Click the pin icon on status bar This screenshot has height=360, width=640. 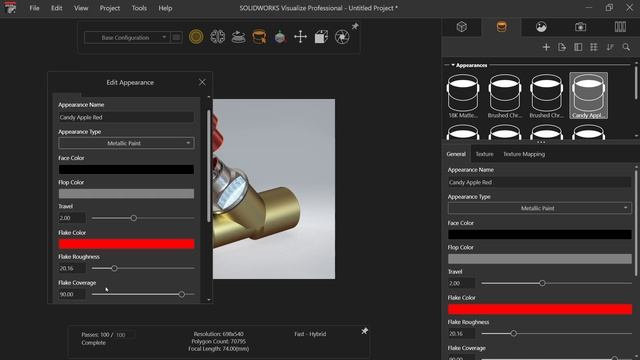pyautogui.click(x=364, y=331)
